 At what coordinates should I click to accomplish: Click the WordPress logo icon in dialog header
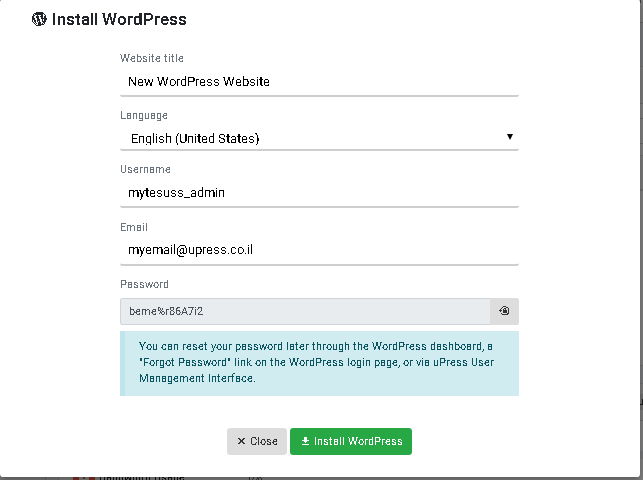point(39,19)
